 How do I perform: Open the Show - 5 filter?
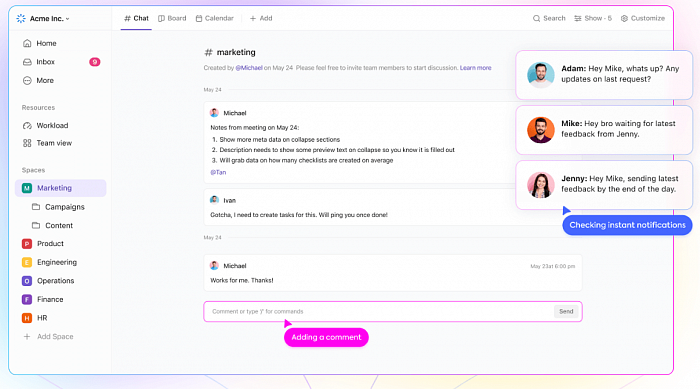pyautogui.click(x=593, y=18)
